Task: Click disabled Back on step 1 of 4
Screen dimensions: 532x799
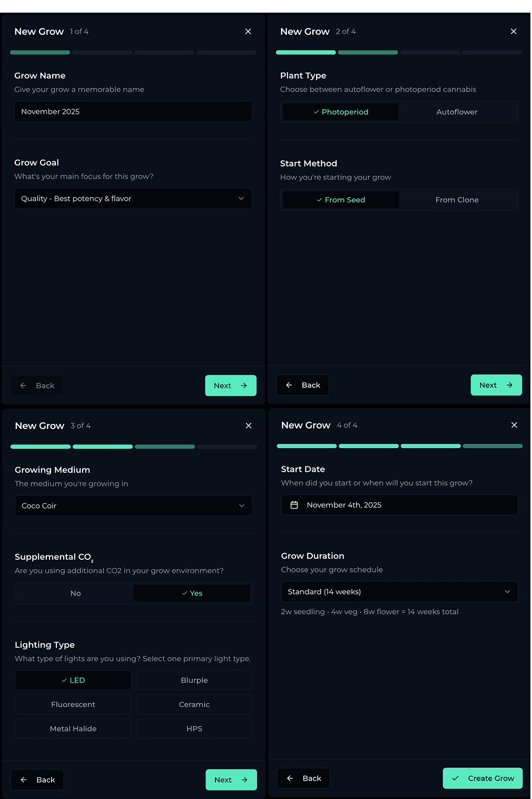Action: (x=37, y=386)
